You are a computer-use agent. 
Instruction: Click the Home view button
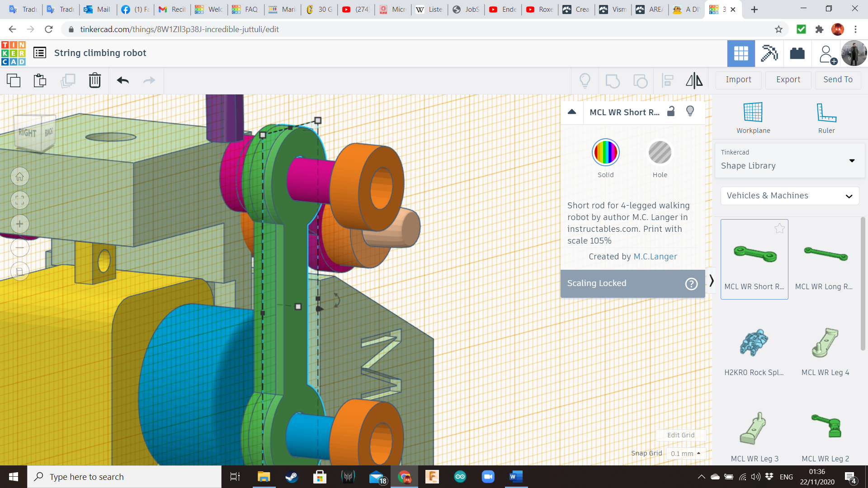click(x=20, y=177)
